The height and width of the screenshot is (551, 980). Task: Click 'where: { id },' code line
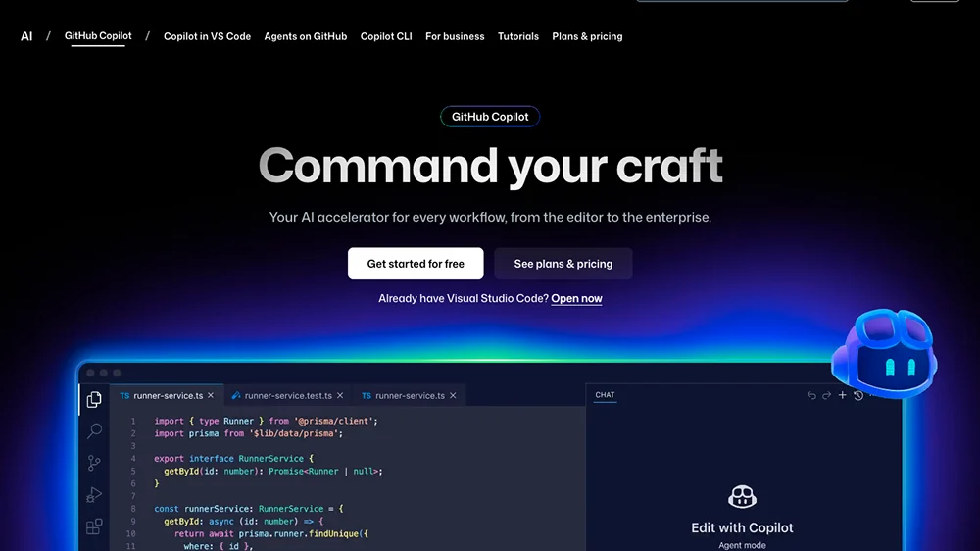[219, 546]
